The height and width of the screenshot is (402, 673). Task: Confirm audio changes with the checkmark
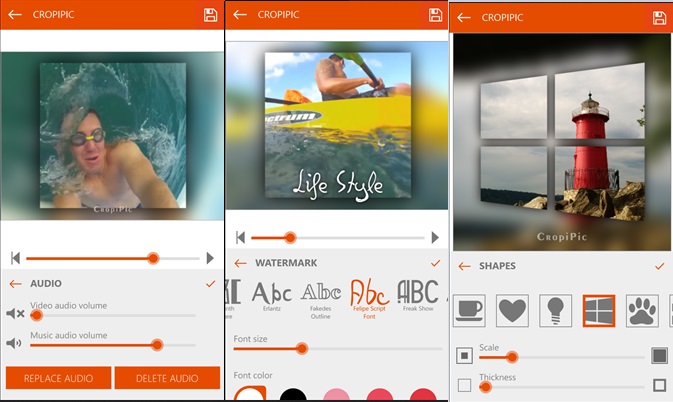click(x=210, y=284)
